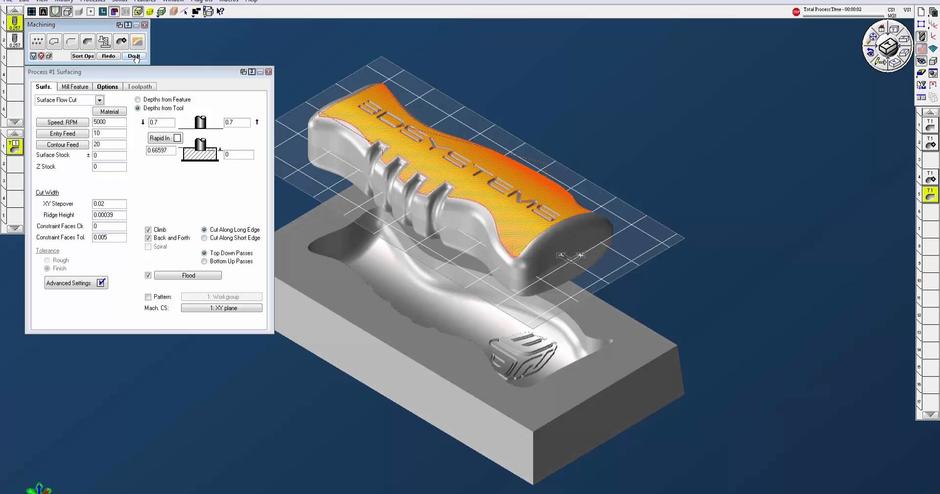Enable the Pattern checkbox

coord(148,297)
